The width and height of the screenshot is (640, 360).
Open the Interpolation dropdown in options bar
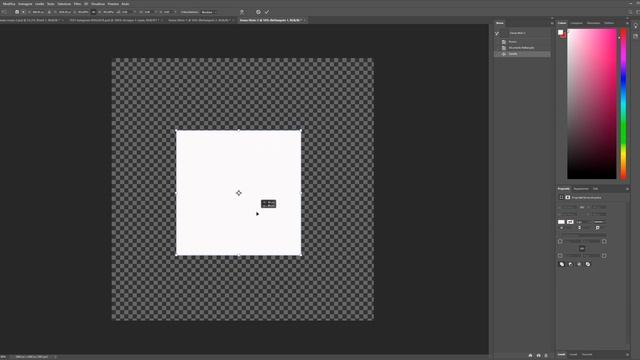[209, 12]
